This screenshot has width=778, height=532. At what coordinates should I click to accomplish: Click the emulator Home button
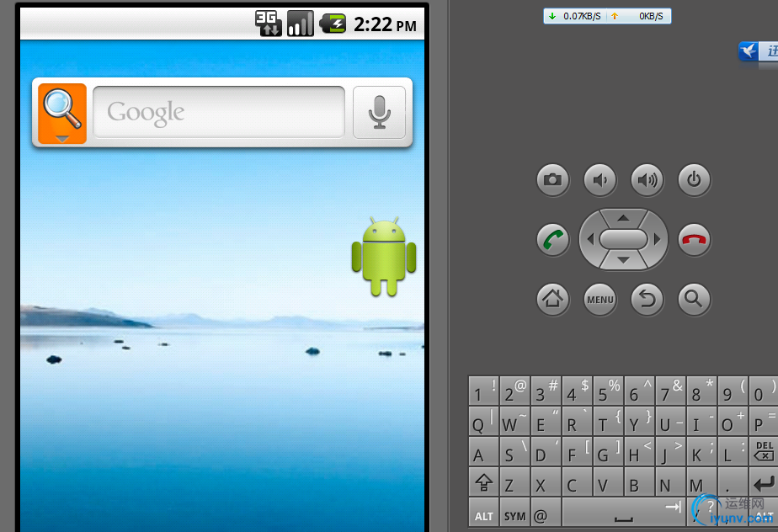552,300
